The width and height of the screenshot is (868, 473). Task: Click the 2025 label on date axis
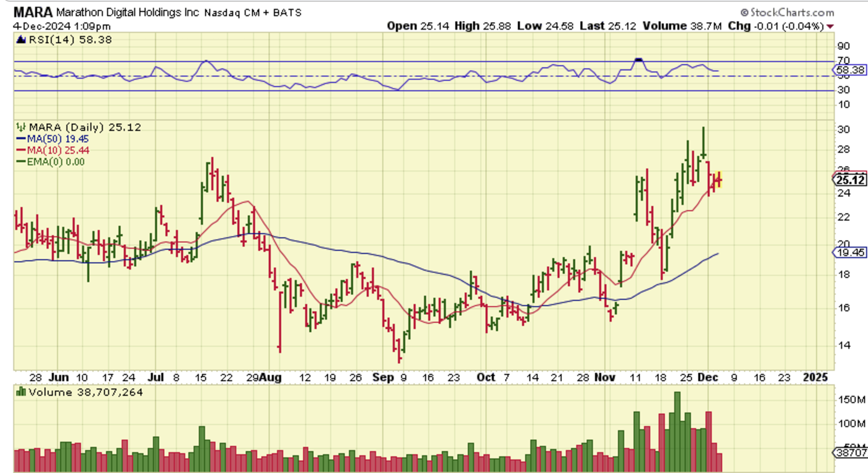click(815, 377)
